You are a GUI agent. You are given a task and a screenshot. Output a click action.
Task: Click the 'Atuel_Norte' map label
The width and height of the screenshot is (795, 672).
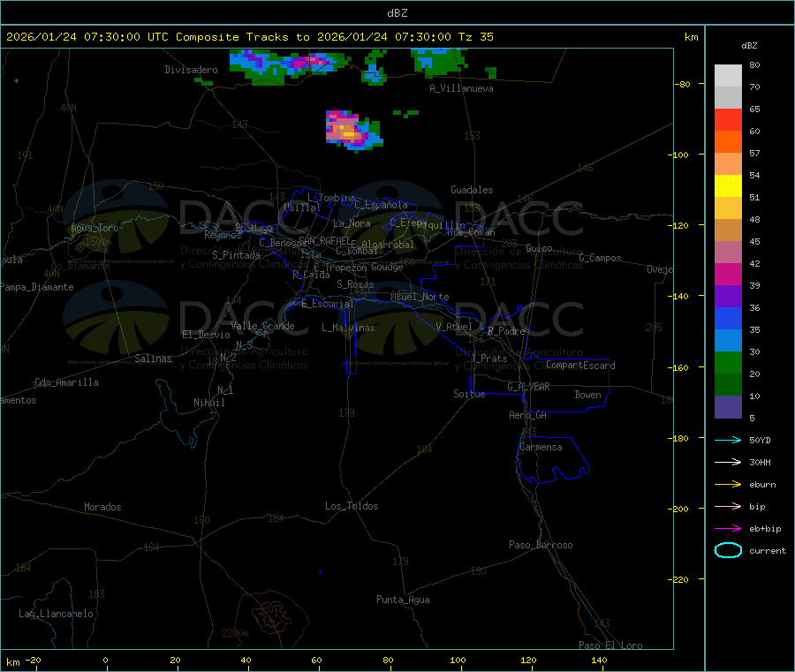(420, 297)
